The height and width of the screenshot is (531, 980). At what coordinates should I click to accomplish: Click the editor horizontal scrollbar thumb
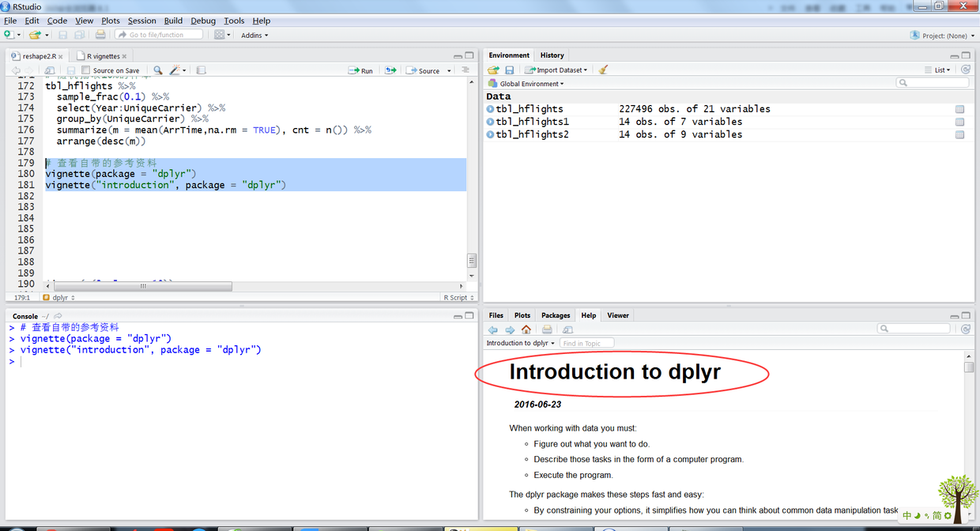click(142, 286)
